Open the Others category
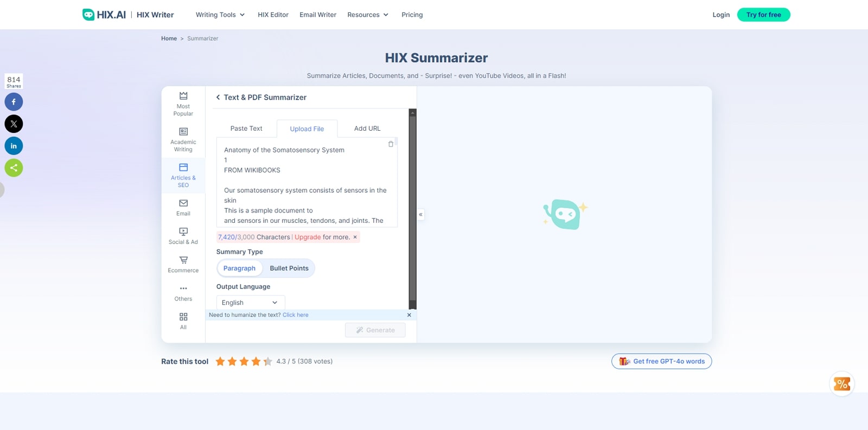Viewport: 868px width, 430px height. coord(183,293)
